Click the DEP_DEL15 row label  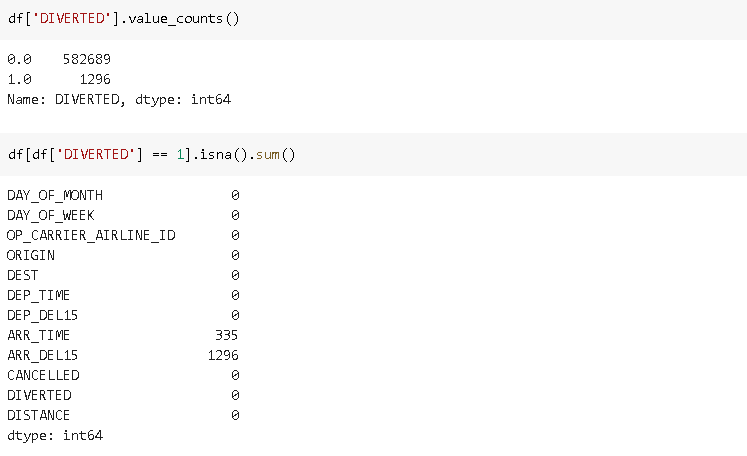[43, 315]
